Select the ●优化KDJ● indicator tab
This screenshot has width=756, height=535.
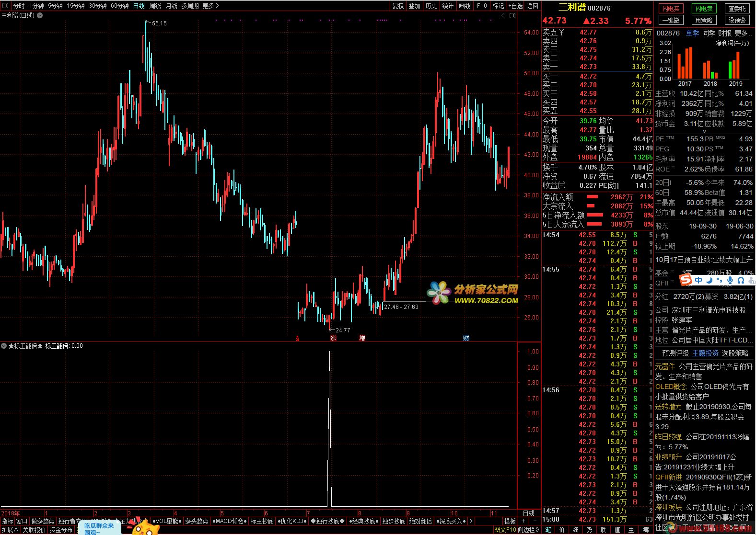[x=292, y=521]
